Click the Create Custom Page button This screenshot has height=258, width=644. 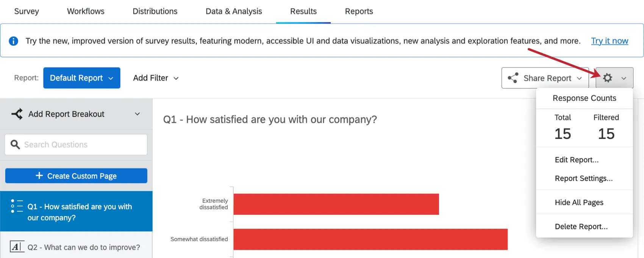tap(76, 176)
